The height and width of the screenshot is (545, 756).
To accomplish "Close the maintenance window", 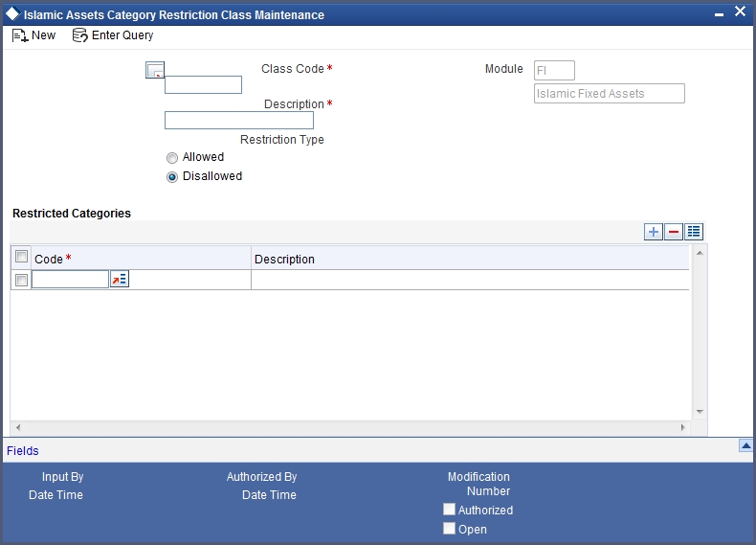I will point(740,11).
